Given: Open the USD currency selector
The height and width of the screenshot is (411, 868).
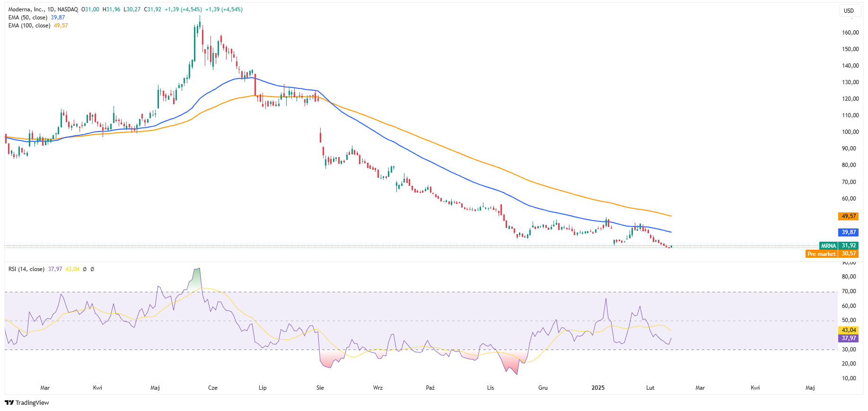Looking at the screenshot, I should coord(849,10).
